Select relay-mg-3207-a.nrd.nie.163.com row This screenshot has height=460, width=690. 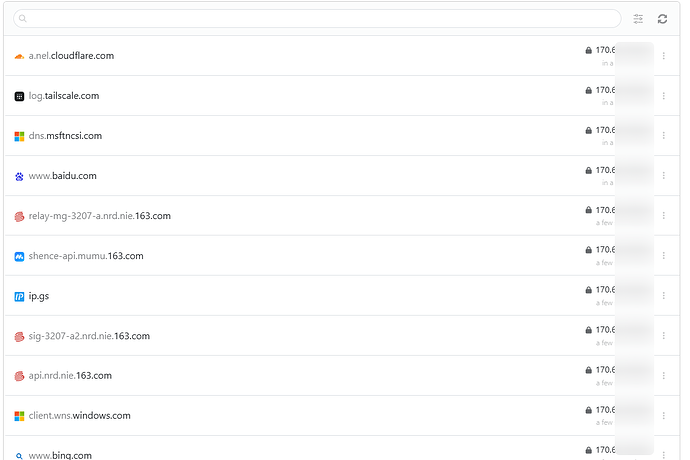click(x=100, y=216)
